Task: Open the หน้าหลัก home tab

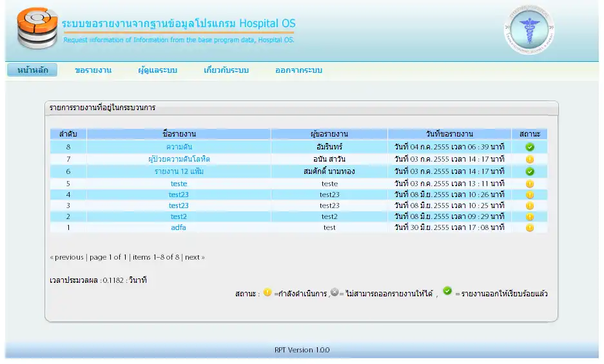Action: tap(32, 70)
